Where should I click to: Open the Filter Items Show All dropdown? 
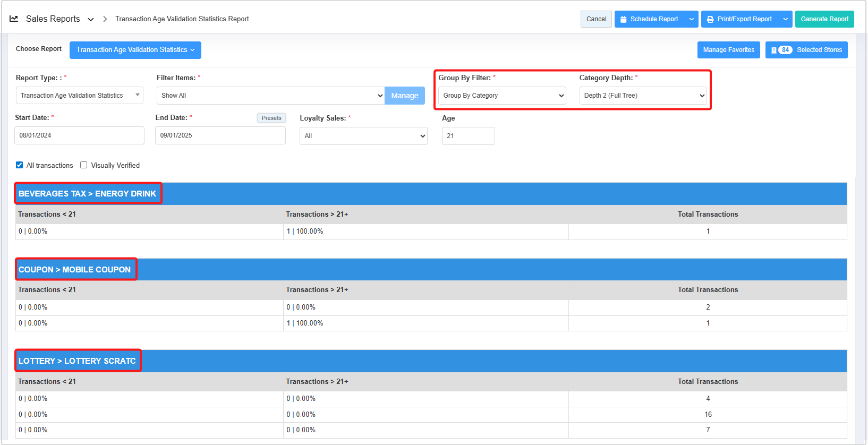click(270, 96)
